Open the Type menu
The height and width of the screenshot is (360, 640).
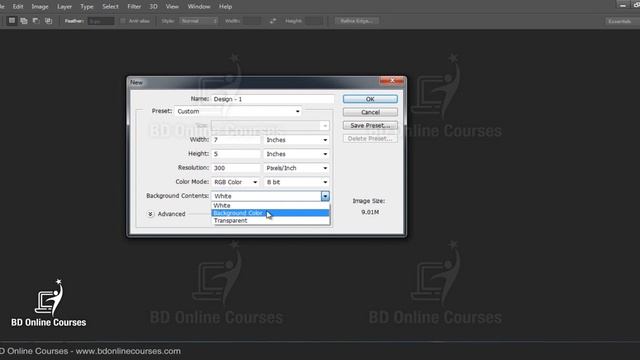[x=87, y=7]
